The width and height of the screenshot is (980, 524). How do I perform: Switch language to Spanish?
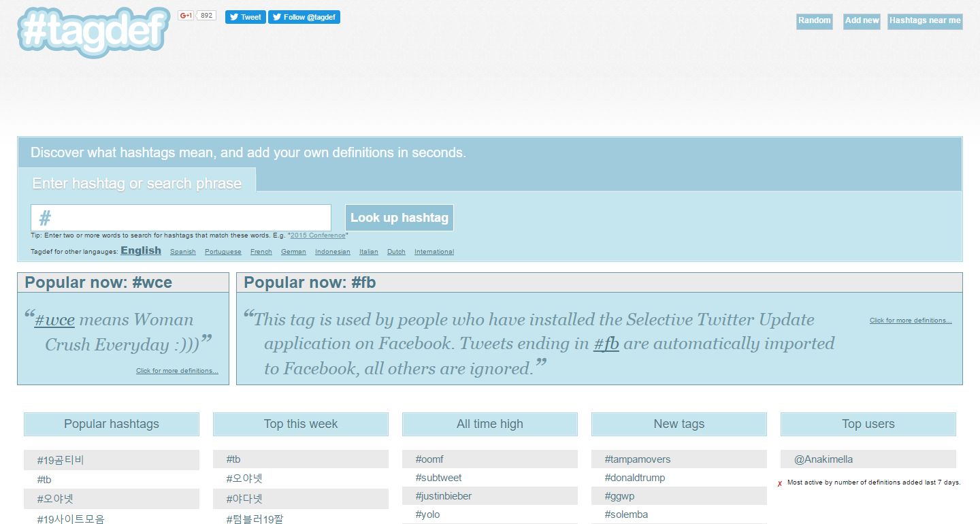pos(182,252)
